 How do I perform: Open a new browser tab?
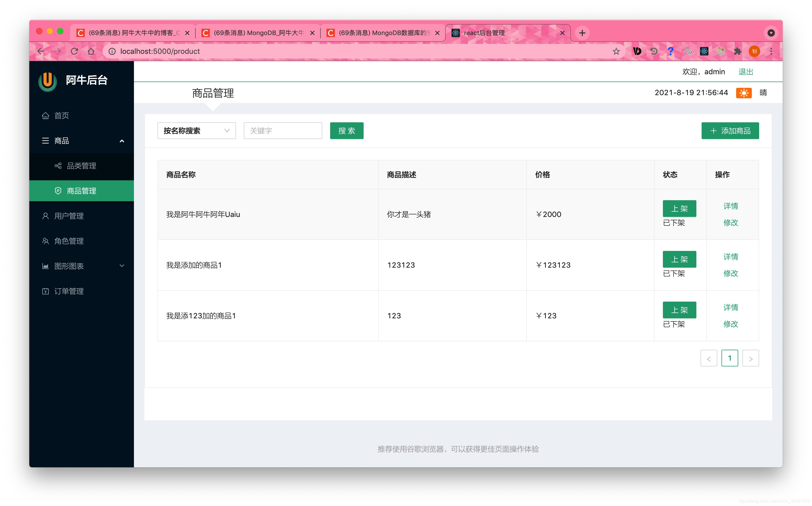coord(582,33)
